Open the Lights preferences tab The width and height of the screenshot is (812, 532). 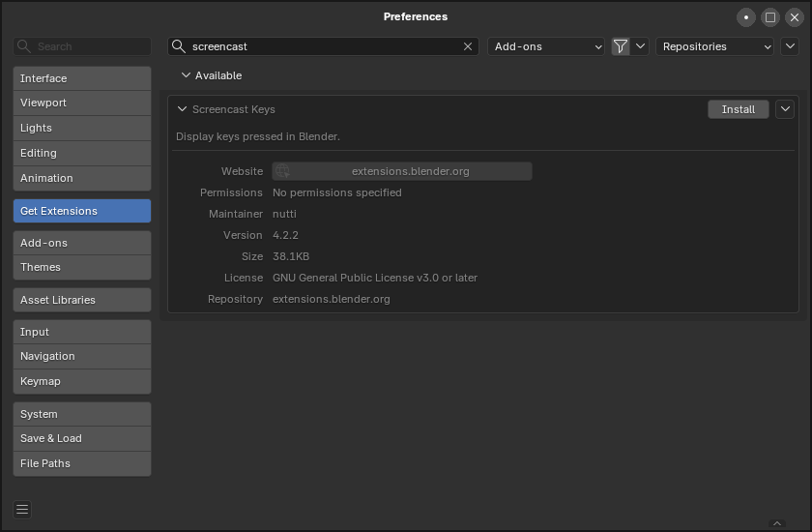tap(82, 128)
